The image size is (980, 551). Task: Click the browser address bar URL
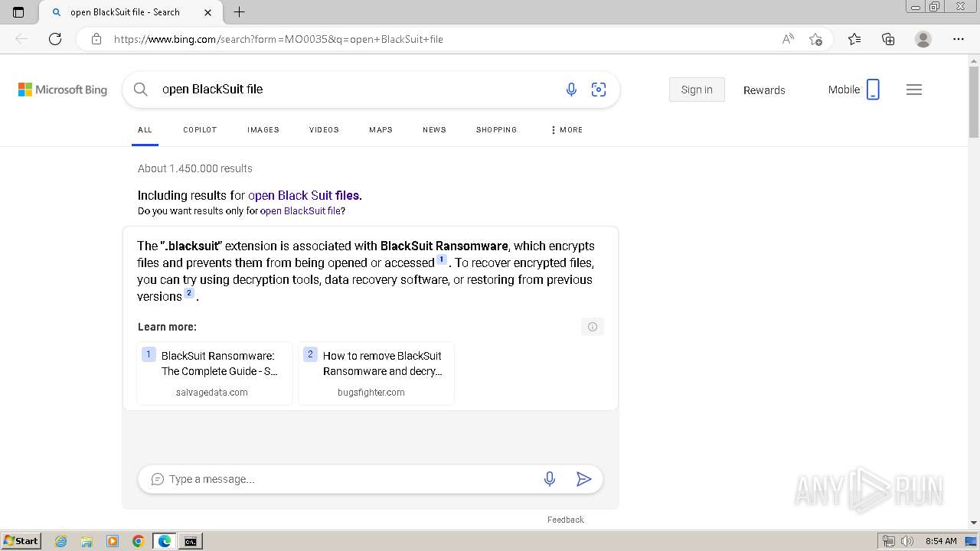point(279,39)
